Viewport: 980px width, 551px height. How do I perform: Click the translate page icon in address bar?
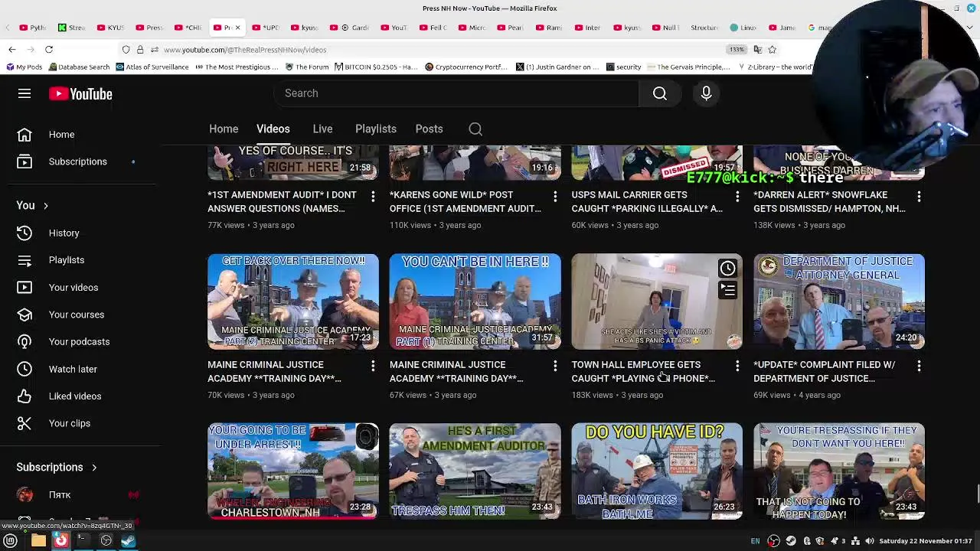757,50
